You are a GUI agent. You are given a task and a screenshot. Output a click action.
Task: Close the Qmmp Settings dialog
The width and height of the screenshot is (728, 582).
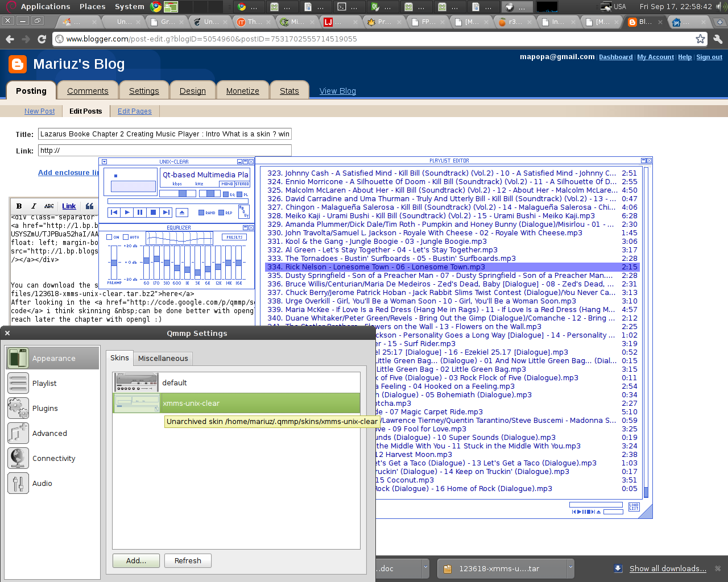pyautogui.click(x=7, y=333)
